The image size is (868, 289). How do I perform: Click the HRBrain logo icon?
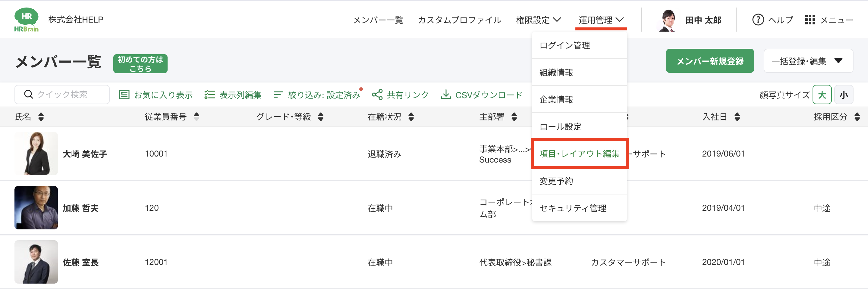pos(26,20)
